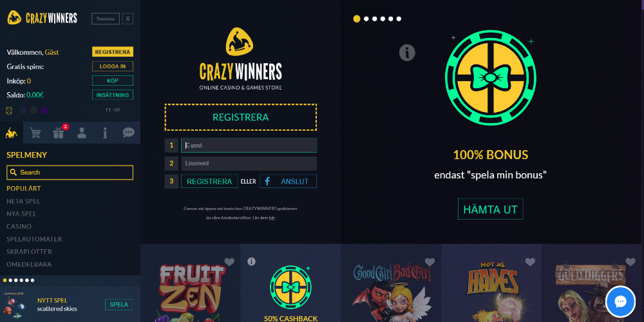Open the chat bubble tab in sidebar

pyautogui.click(x=129, y=133)
